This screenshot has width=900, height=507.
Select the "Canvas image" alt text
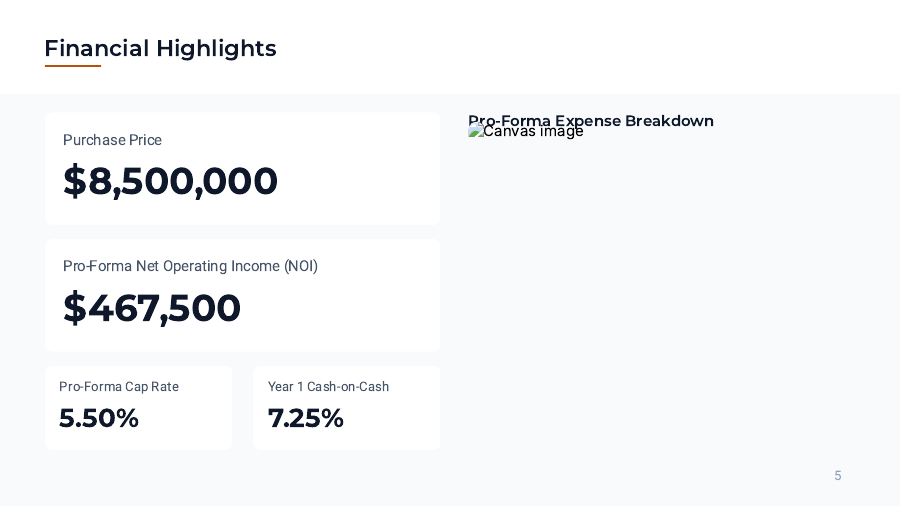pos(533,132)
